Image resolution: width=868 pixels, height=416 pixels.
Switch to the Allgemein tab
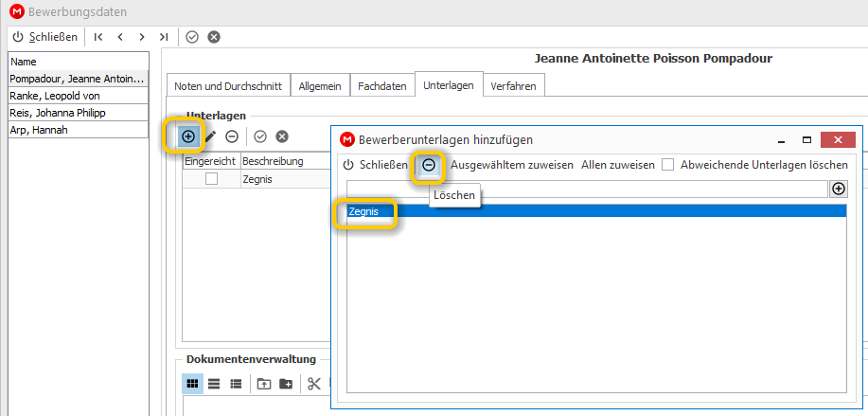tap(320, 86)
